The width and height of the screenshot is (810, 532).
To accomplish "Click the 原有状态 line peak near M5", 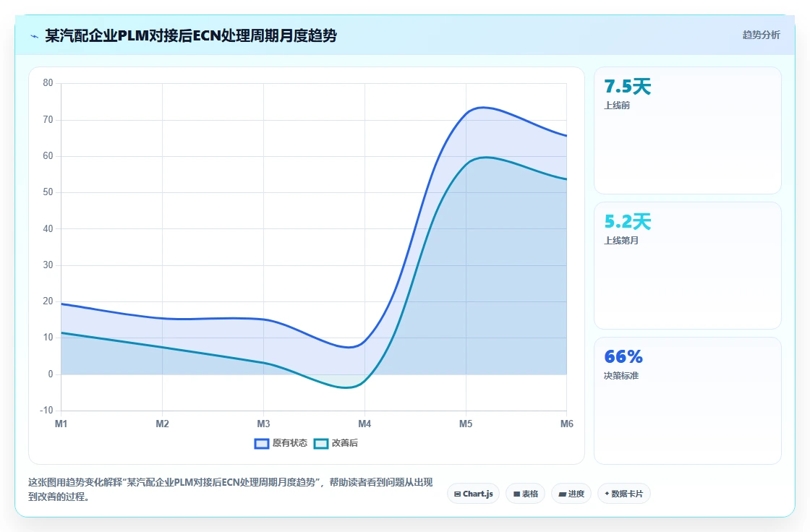I will point(482,108).
